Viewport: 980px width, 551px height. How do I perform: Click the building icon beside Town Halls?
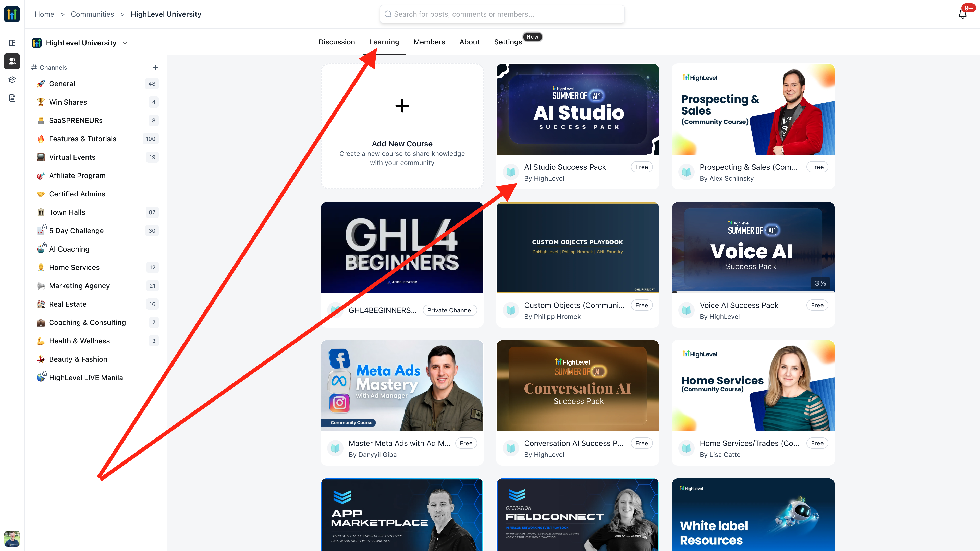41,212
